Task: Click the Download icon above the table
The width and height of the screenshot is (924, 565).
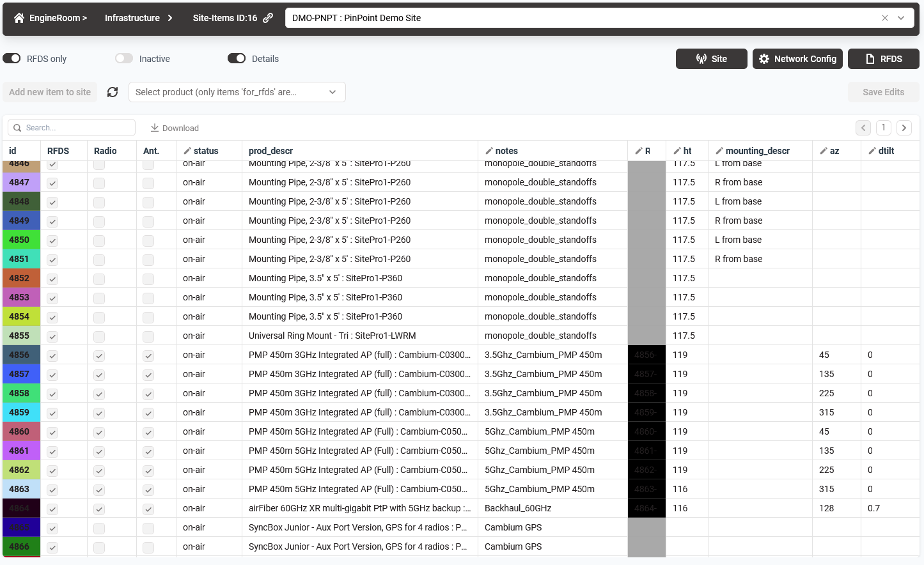Action: 155,128
